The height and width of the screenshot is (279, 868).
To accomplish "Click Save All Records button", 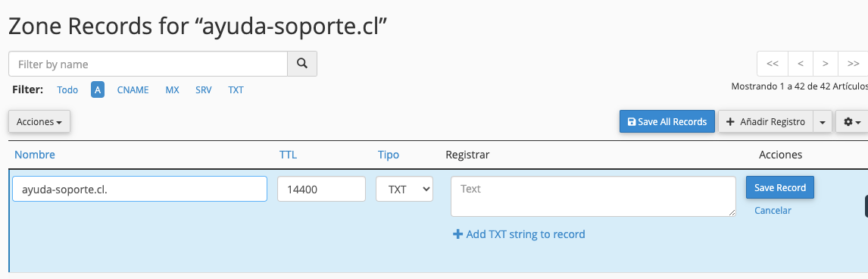I will [x=667, y=122].
